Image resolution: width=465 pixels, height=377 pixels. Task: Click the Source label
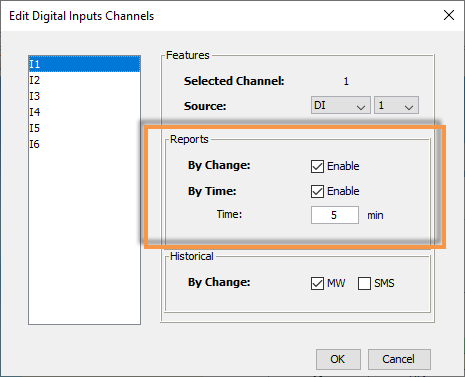coord(205,106)
